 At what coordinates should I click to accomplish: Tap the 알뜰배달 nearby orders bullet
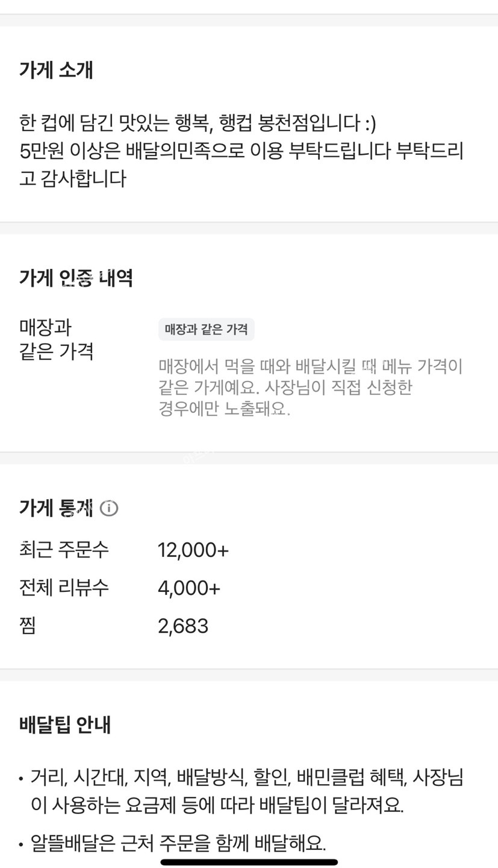click(x=178, y=843)
